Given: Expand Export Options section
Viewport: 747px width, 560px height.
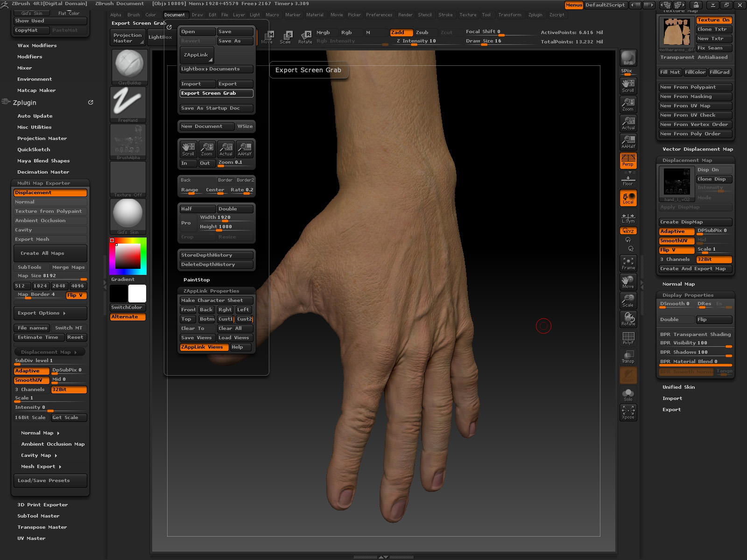Looking at the screenshot, I should pyautogui.click(x=50, y=313).
